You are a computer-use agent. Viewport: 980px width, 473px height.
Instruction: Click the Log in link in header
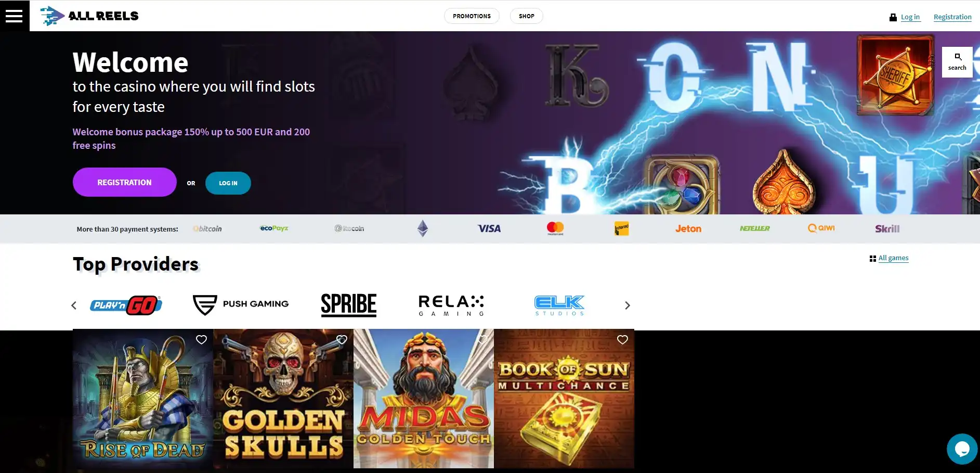click(910, 17)
